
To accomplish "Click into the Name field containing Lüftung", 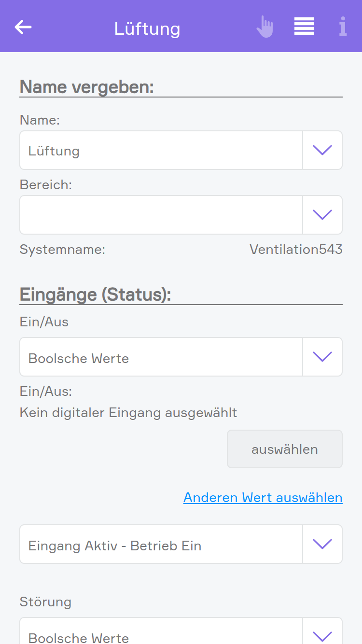I will [x=161, y=150].
